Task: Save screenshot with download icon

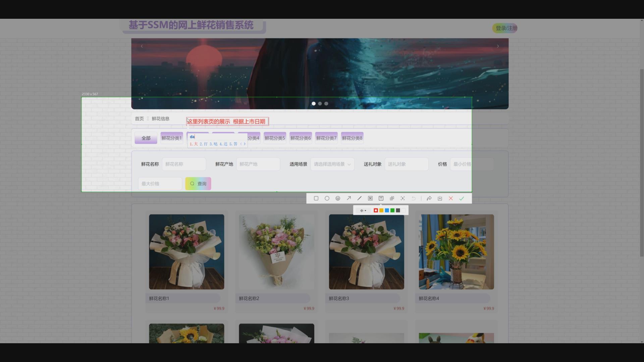Action: click(440, 198)
